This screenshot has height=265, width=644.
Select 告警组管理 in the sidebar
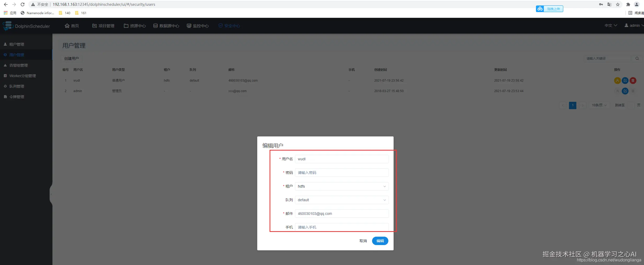26,65
